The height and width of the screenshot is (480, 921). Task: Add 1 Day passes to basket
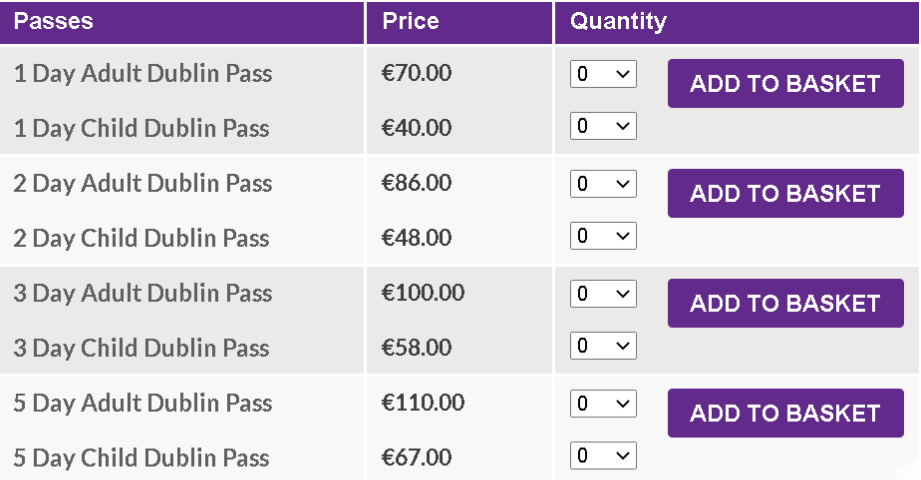pos(785,83)
